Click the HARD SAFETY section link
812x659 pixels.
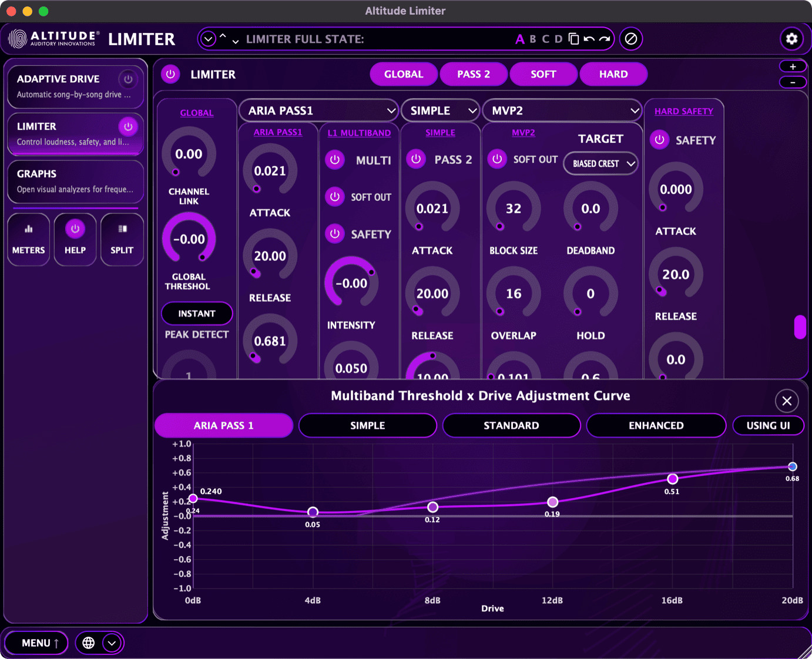pyautogui.click(x=684, y=111)
